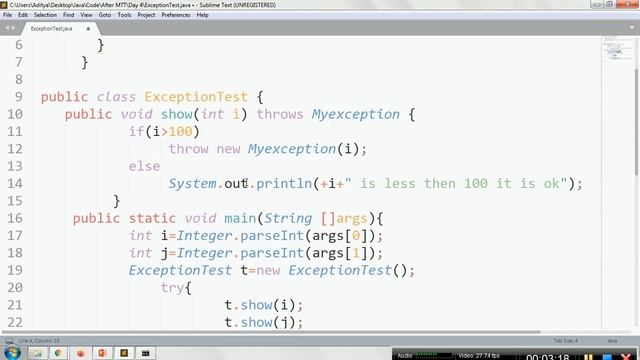Click 'println' on line 14
Viewport: 640px width, 360px height.
click(x=284, y=184)
